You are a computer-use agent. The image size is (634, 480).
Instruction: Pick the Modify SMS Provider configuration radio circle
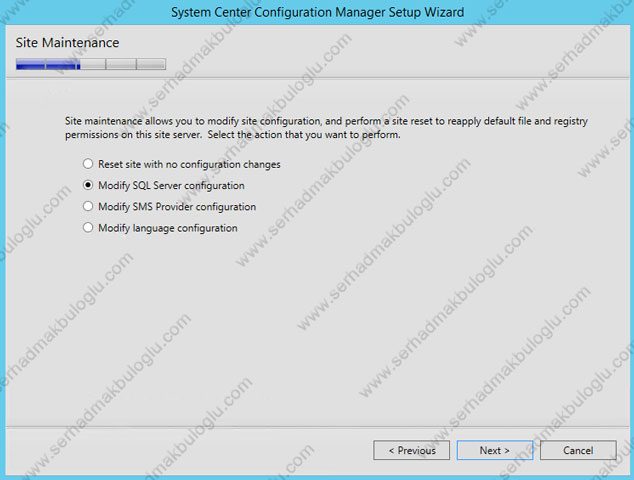[89, 207]
